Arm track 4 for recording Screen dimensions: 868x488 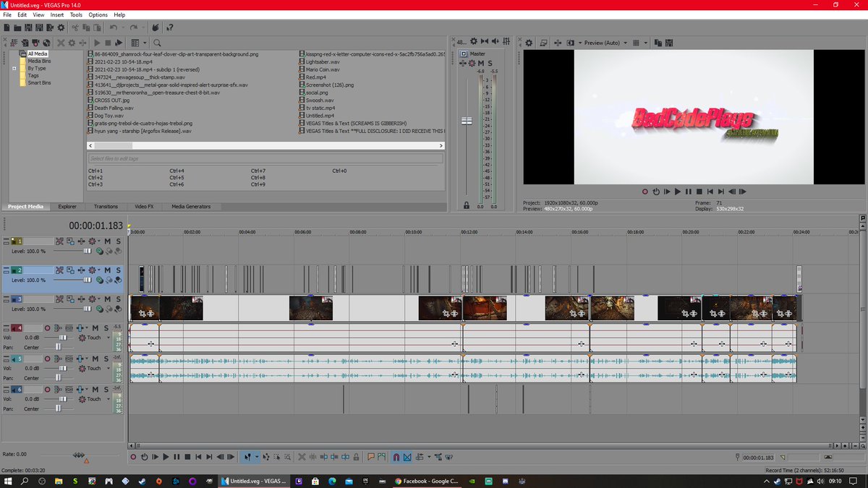click(48, 328)
